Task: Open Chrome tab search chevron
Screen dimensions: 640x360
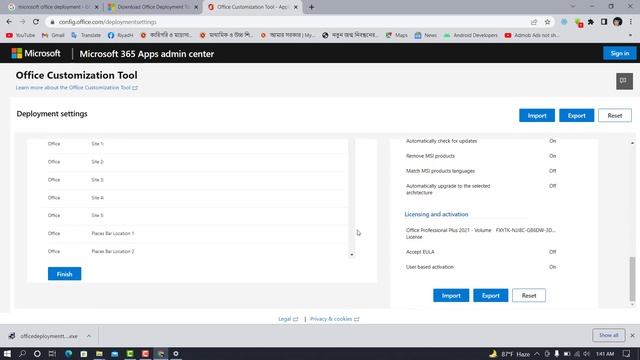Action: tap(573, 7)
